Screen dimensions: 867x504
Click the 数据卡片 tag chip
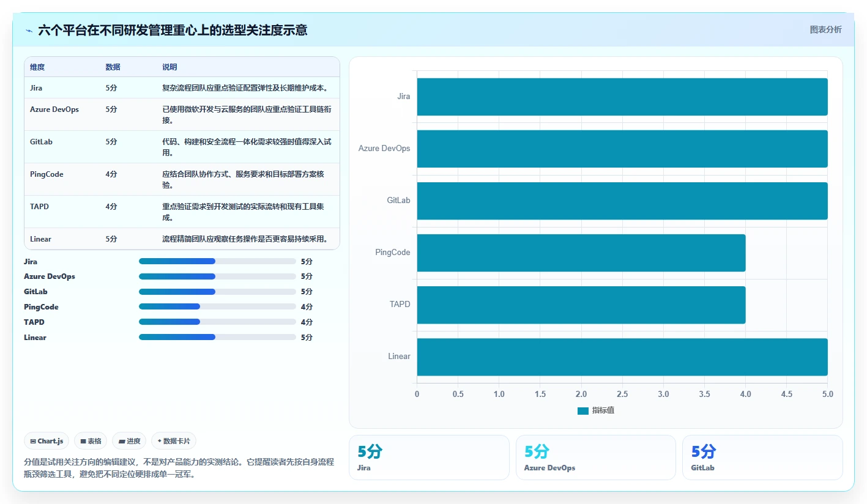[x=174, y=441]
